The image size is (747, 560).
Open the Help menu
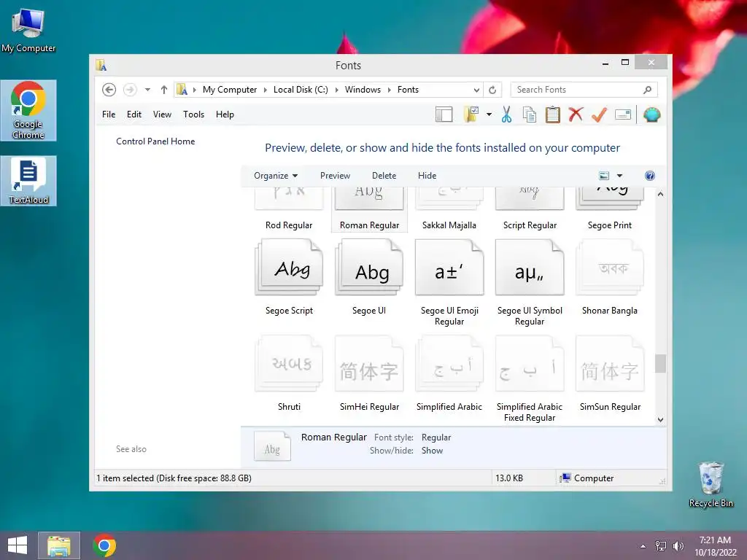point(225,114)
